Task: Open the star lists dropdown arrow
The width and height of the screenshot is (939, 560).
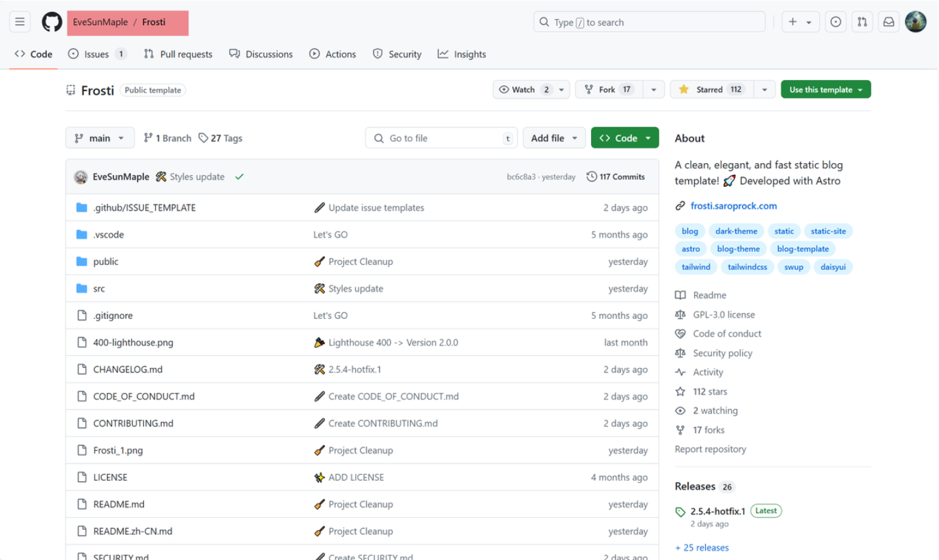Action: click(764, 89)
